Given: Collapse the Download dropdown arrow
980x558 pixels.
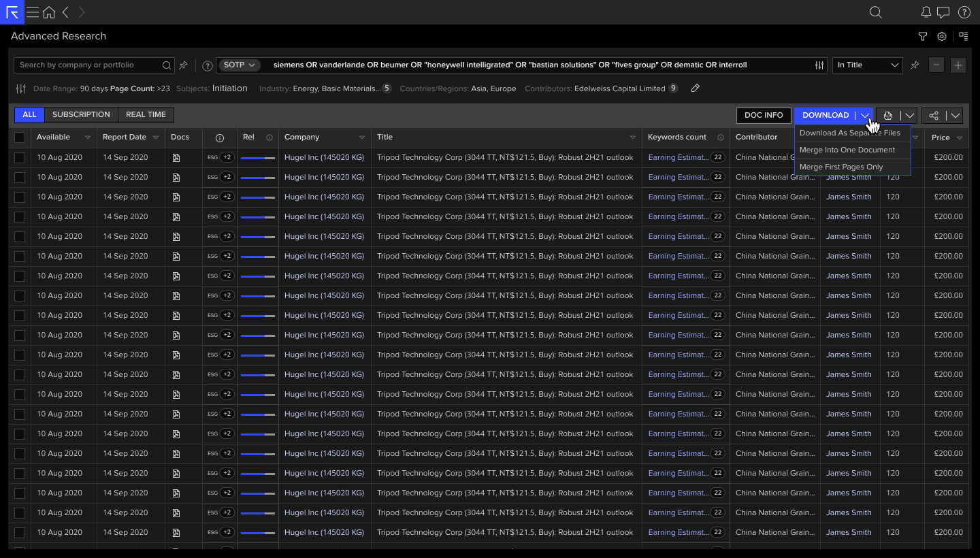Looking at the screenshot, I should (864, 116).
